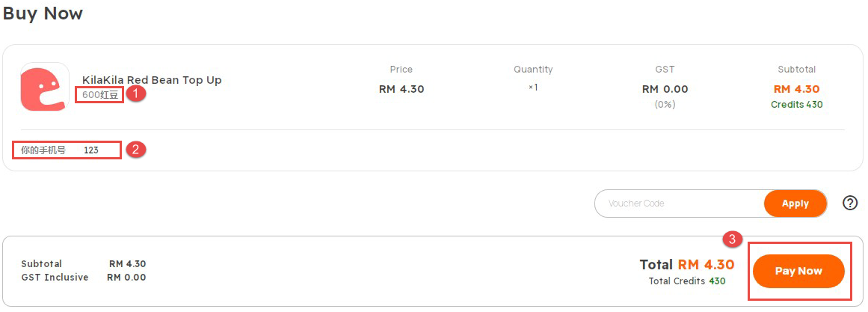Click the red number 2 annotation badge
Image resolution: width=868 pixels, height=312 pixels.
coord(135,149)
